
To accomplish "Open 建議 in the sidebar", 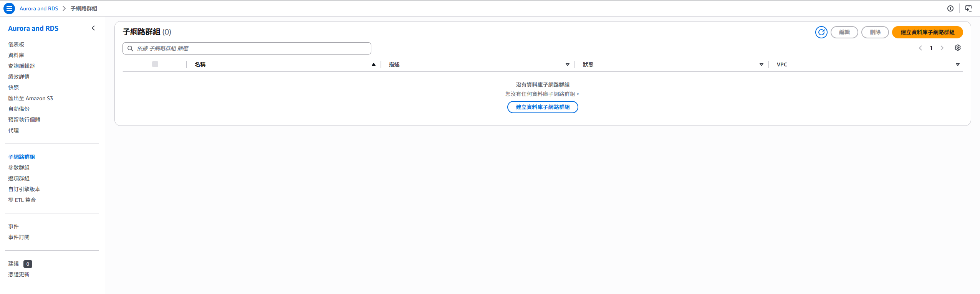I will coord(13,264).
